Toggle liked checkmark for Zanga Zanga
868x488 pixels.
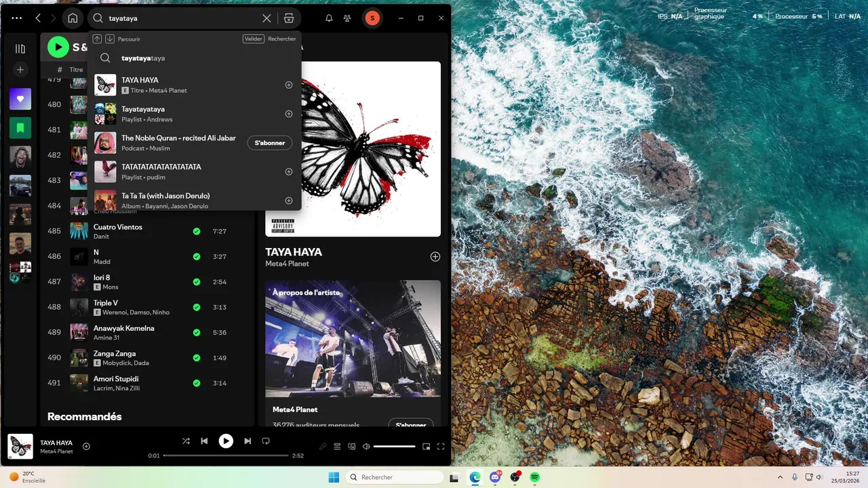pyautogui.click(x=197, y=358)
